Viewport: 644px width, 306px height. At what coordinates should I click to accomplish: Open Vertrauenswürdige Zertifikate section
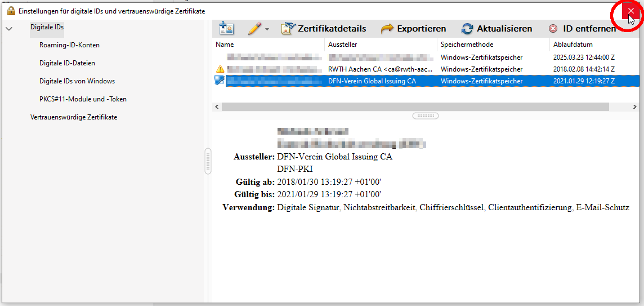pos(74,117)
